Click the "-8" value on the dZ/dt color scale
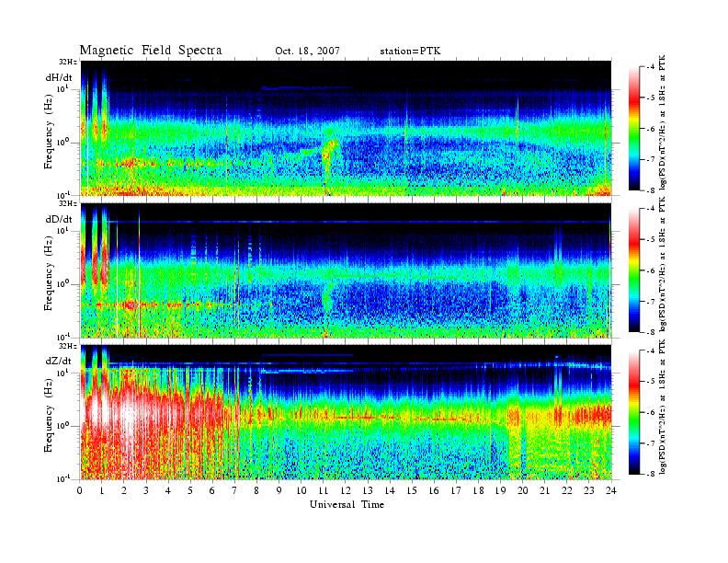The image size is (728, 563). [651, 474]
